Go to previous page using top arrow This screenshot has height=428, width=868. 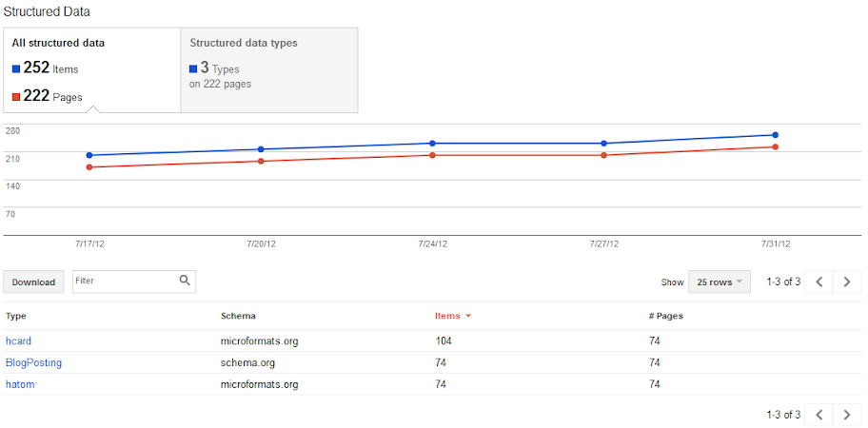[819, 282]
